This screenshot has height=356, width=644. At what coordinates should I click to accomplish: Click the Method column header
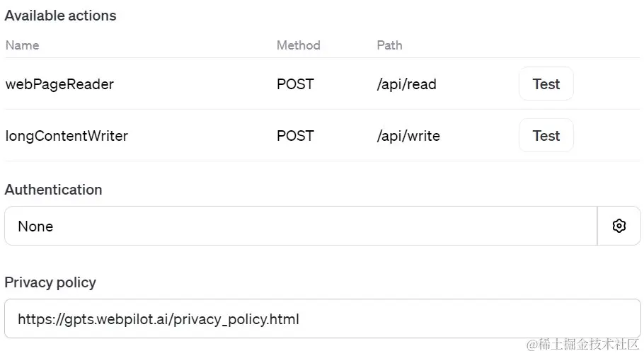(298, 45)
